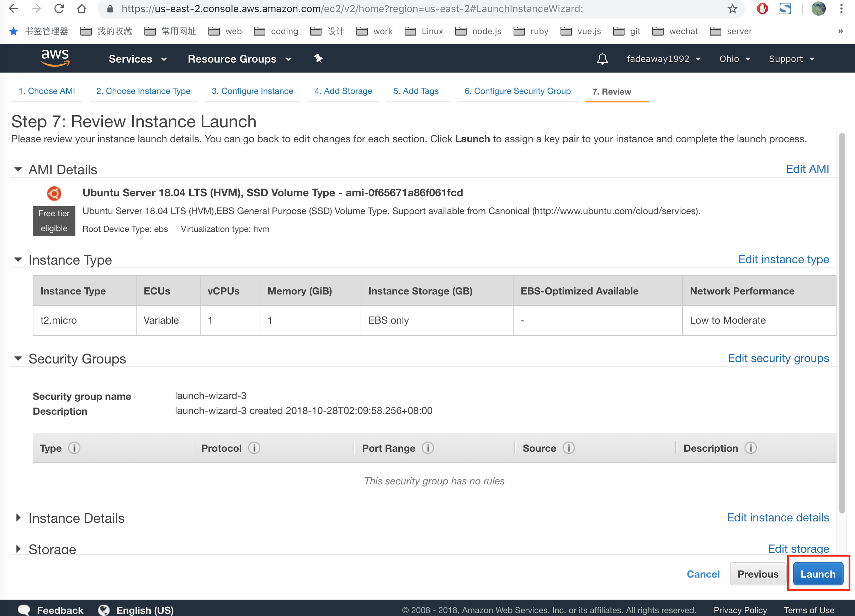Click the info icon beside Port Range

coord(427,448)
